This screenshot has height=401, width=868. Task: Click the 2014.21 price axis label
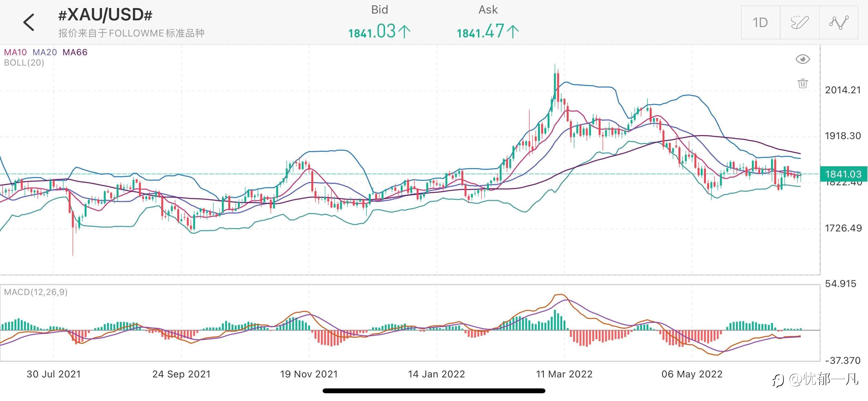point(842,90)
